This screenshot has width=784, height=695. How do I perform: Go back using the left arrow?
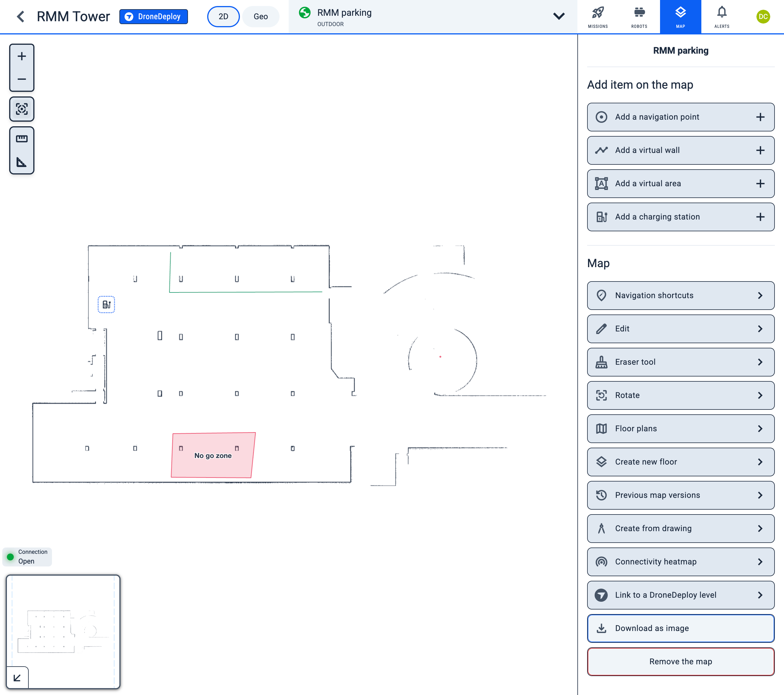(x=21, y=16)
